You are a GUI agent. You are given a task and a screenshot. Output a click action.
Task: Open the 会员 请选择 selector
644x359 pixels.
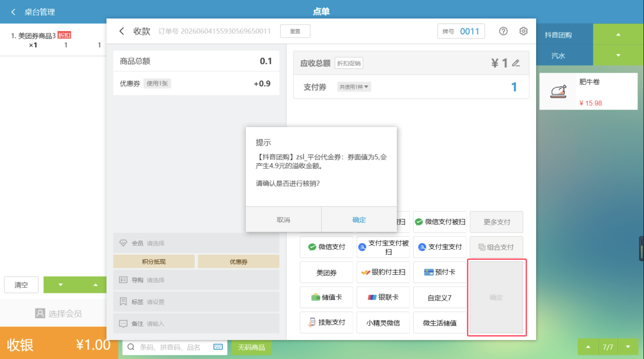(196, 243)
